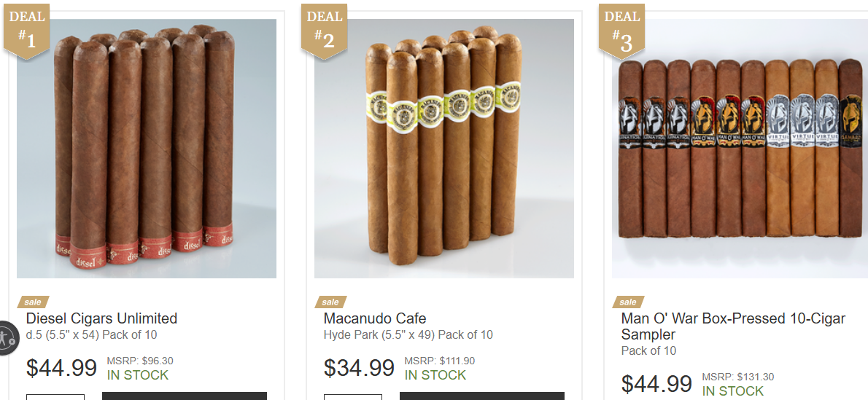Open the Diesel cigar bundle product image
This screenshot has width=868, height=400.
point(147,149)
